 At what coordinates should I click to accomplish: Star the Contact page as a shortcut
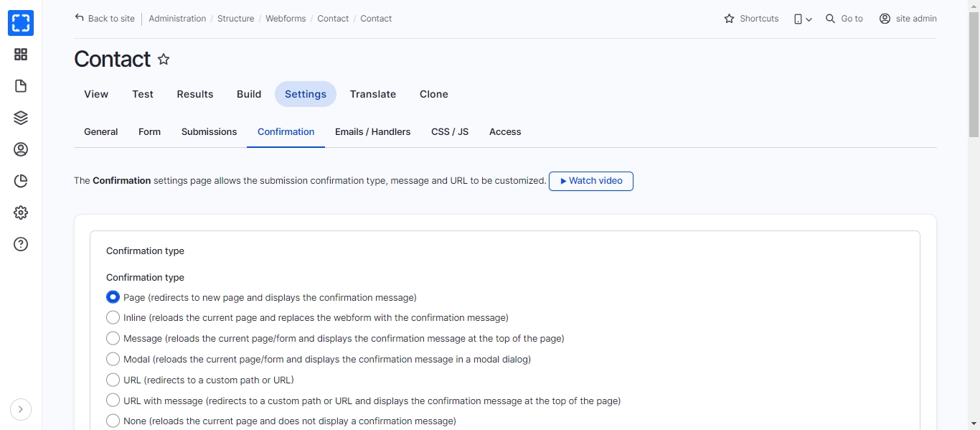point(164,60)
